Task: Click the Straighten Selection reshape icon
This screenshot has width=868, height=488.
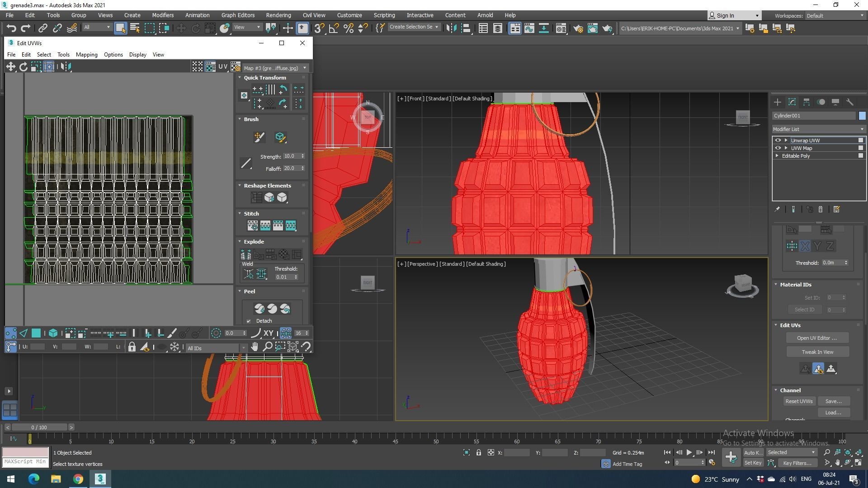Action: tap(256, 197)
